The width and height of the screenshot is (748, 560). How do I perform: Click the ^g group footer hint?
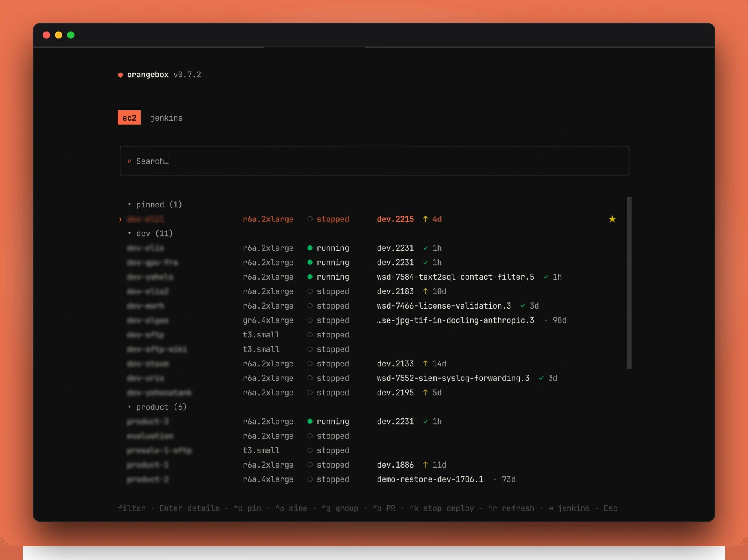340,508
